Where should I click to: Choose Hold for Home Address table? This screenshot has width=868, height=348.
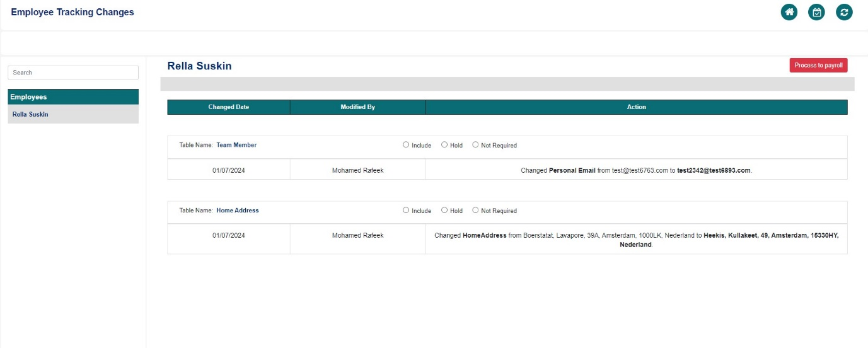444,211
